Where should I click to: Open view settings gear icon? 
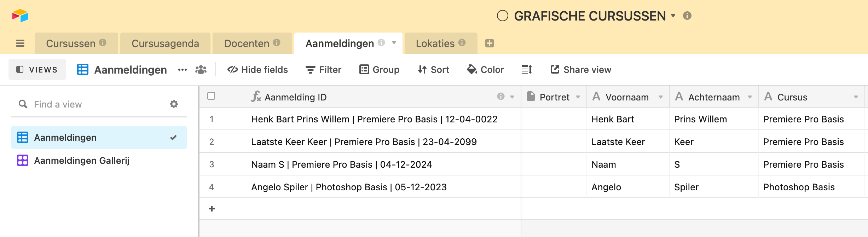point(174,104)
